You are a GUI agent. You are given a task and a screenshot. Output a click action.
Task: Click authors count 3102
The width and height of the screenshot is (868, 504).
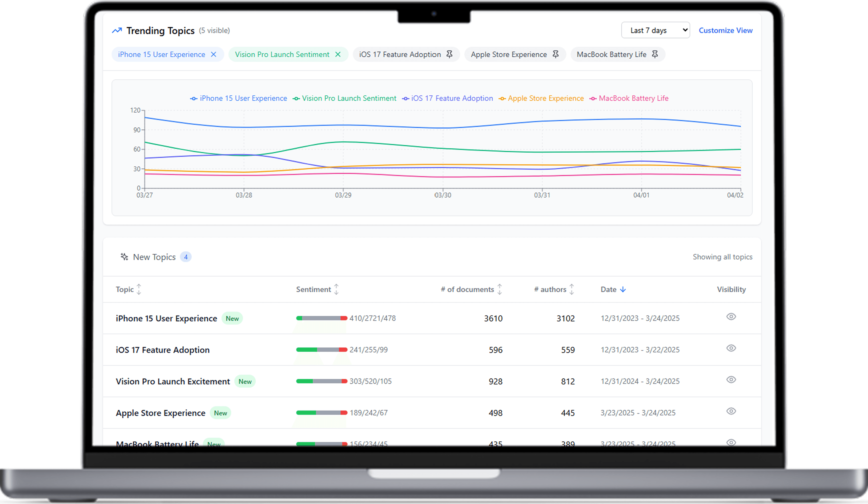(x=566, y=319)
